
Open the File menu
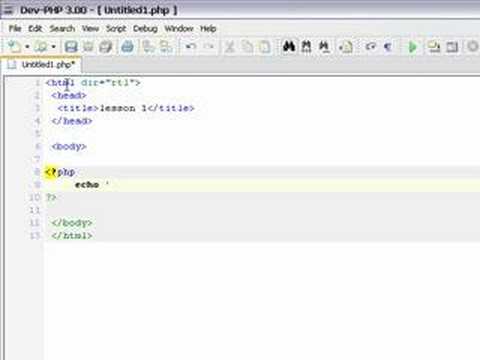(15, 29)
